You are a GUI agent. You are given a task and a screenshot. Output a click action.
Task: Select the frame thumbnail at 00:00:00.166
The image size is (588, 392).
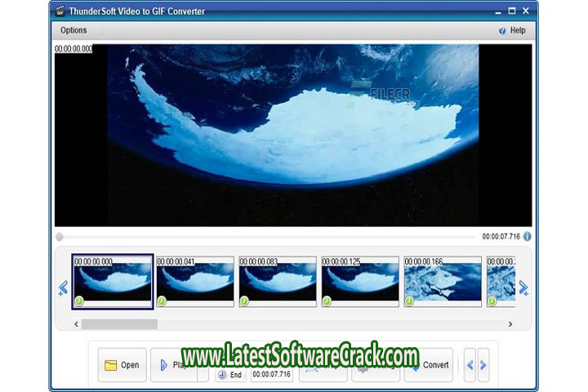443,282
